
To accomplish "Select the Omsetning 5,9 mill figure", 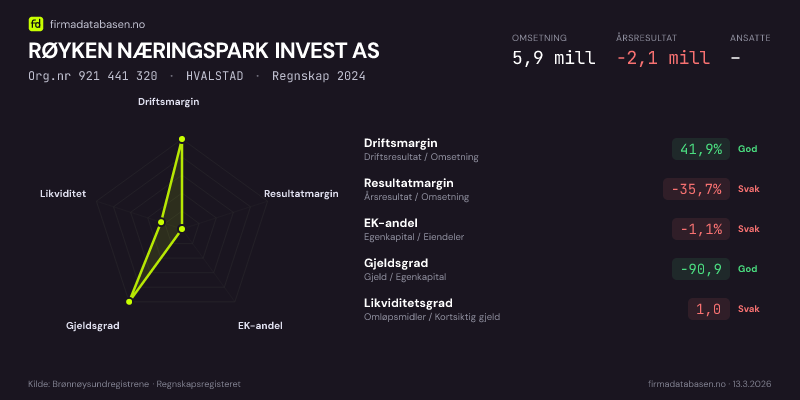I will pos(553,58).
